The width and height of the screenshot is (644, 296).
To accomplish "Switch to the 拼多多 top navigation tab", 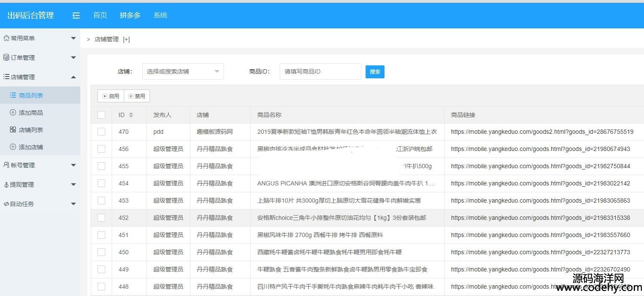I will pos(130,15).
